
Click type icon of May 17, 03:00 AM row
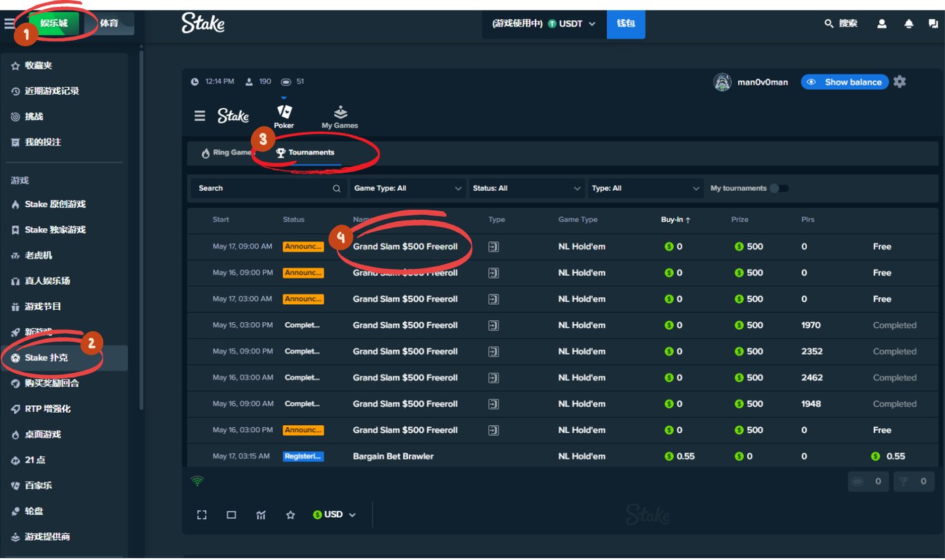(493, 299)
